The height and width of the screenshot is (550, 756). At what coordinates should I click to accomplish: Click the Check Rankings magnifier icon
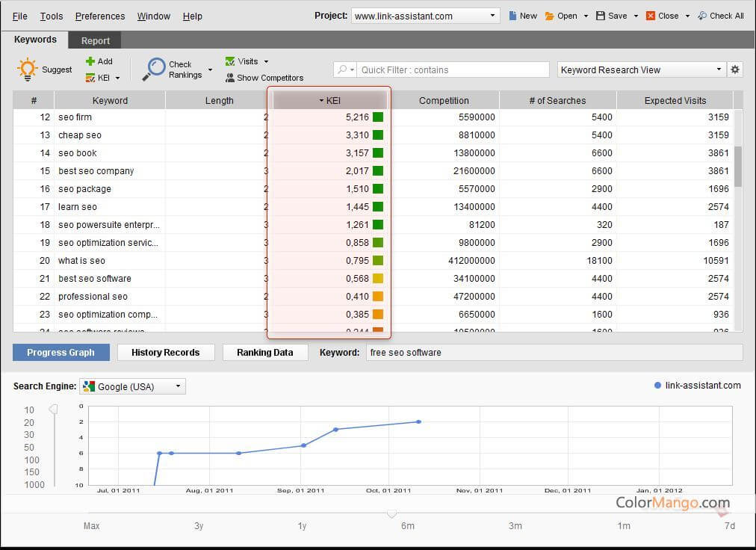155,69
